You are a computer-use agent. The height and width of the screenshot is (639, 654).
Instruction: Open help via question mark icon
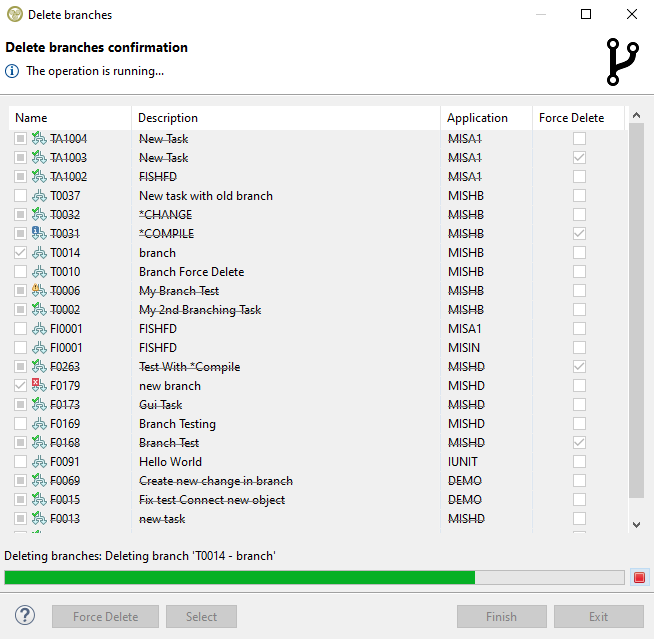[x=26, y=616]
